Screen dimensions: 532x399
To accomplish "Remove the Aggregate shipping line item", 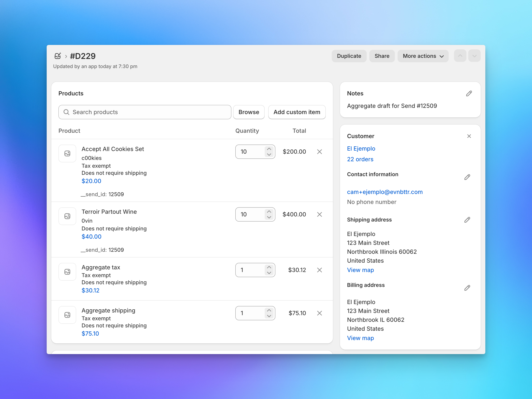I will (319, 313).
